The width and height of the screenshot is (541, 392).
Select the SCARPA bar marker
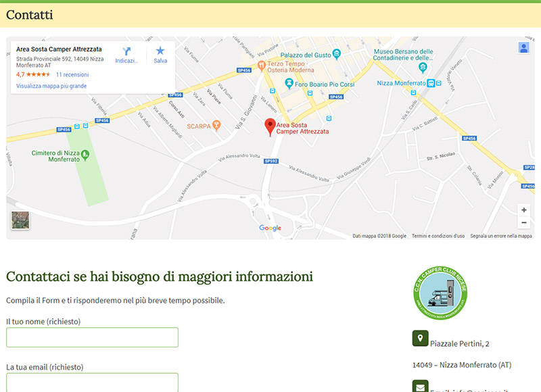(216, 125)
